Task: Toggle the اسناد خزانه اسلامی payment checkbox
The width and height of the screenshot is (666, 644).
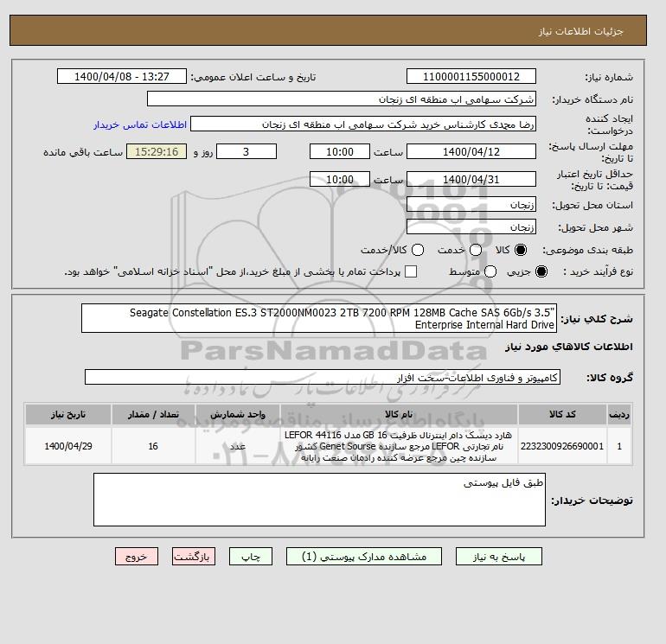Action: tap(411, 271)
